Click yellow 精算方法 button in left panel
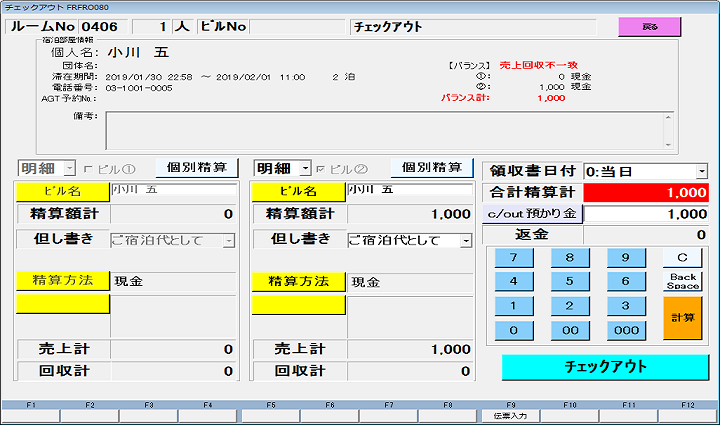Viewport: 720px width, 425px height. [62, 281]
